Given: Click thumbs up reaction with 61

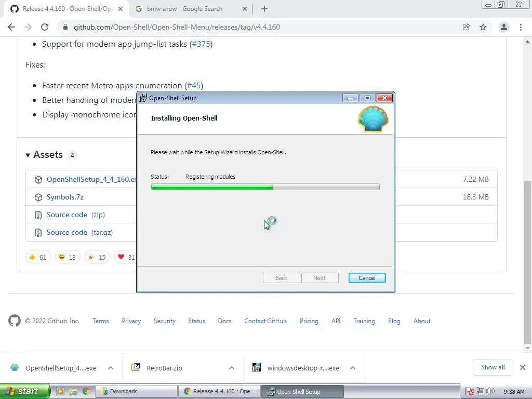Looking at the screenshot, I should (x=37, y=257).
